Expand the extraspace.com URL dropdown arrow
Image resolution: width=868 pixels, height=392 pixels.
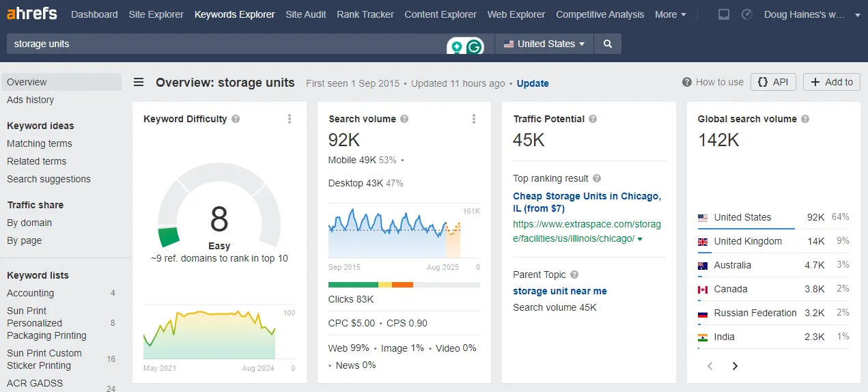(640, 239)
